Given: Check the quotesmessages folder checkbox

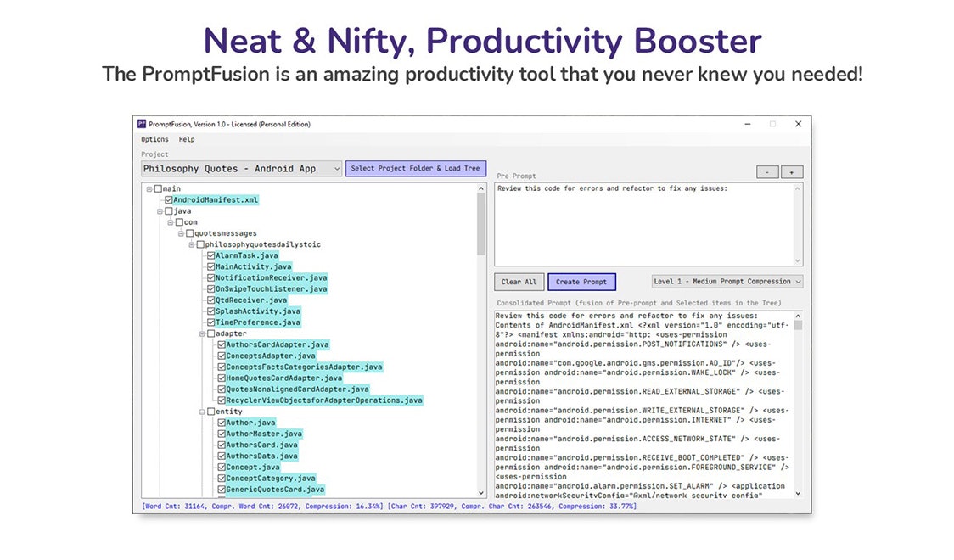Looking at the screenshot, I should click(190, 233).
